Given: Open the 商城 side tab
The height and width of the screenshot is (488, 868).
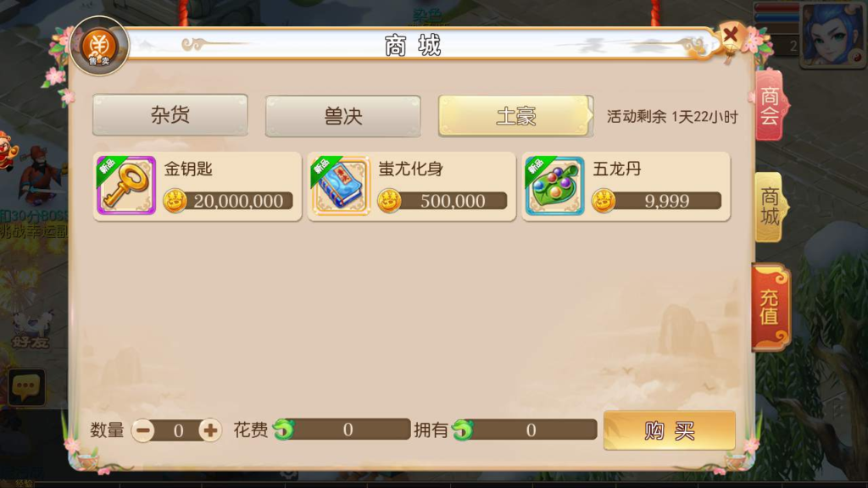Looking at the screenshot, I should tap(770, 207).
